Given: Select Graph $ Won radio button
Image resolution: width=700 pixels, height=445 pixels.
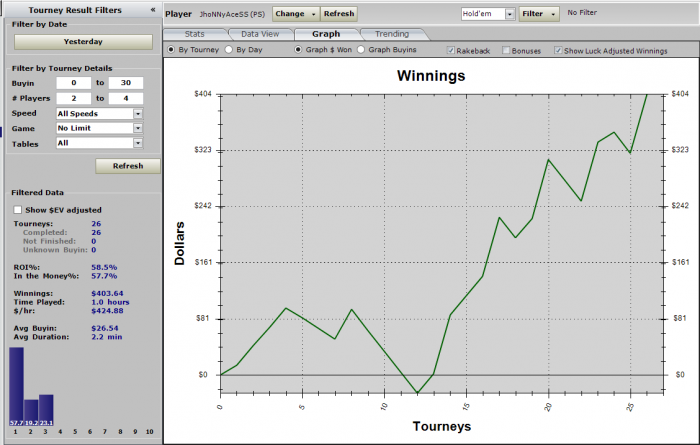Looking at the screenshot, I should [x=298, y=50].
